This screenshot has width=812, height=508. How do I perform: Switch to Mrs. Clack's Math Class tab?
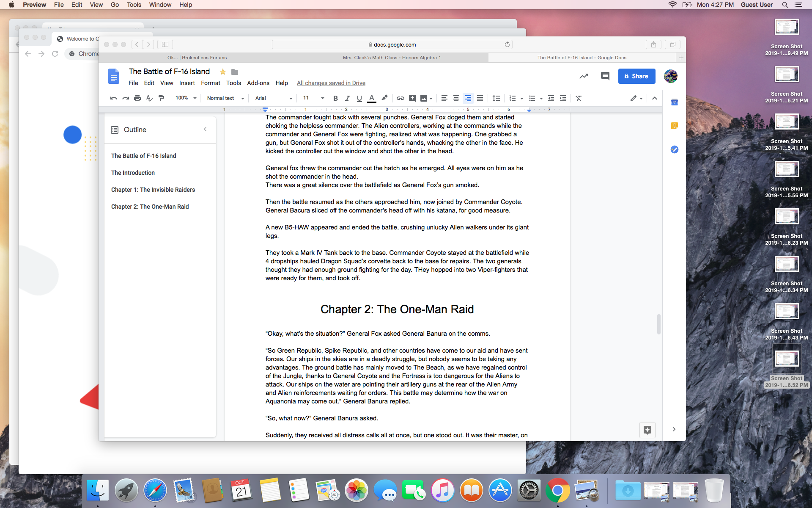click(392, 58)
